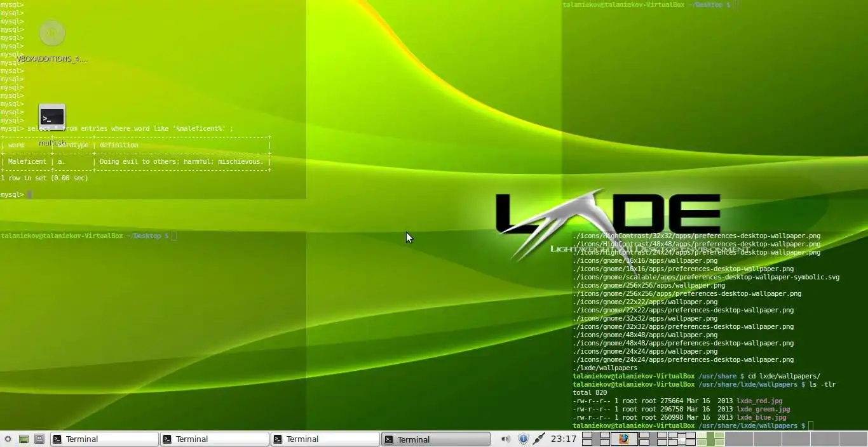Click the HighContrast/48x48 wallpaper png line
This screenshot has width=868, height=447.
click(696, 244)
